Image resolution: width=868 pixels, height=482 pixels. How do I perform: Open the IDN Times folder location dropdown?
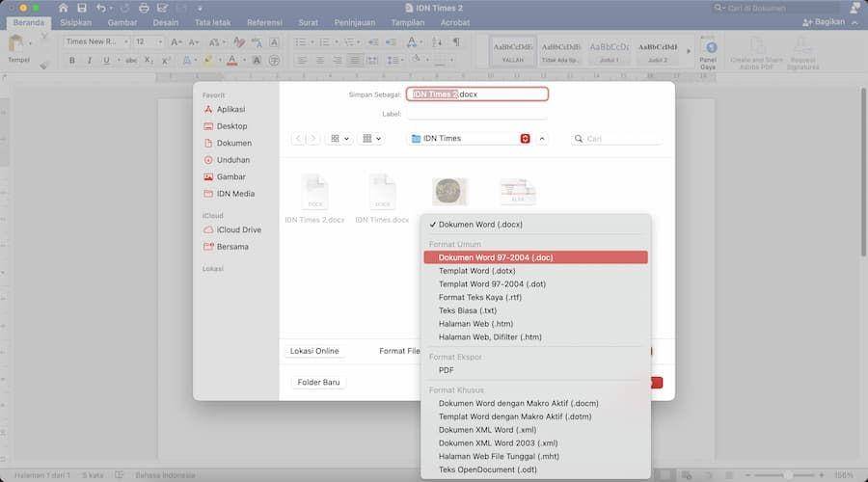(x=471, y=139)
